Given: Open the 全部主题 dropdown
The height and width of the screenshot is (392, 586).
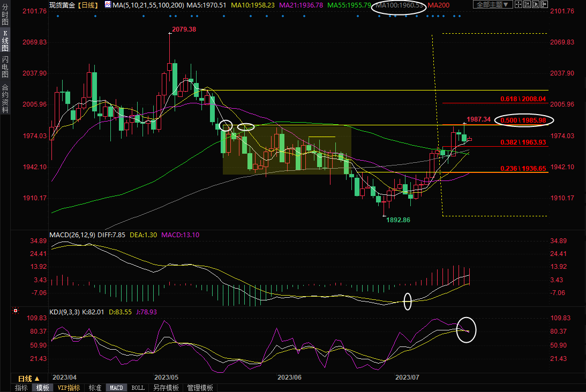Looking at the screenshot, I should coord(492,5).
